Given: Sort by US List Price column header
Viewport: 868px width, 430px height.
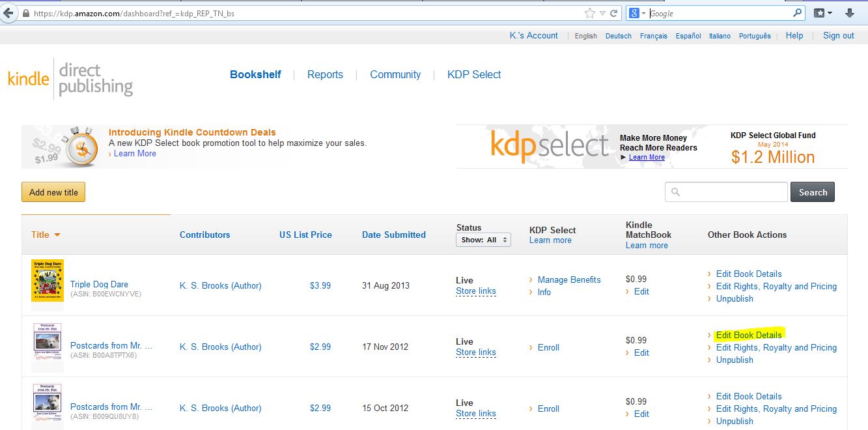Looking at the screenshot, I should (x=305, y=235).
